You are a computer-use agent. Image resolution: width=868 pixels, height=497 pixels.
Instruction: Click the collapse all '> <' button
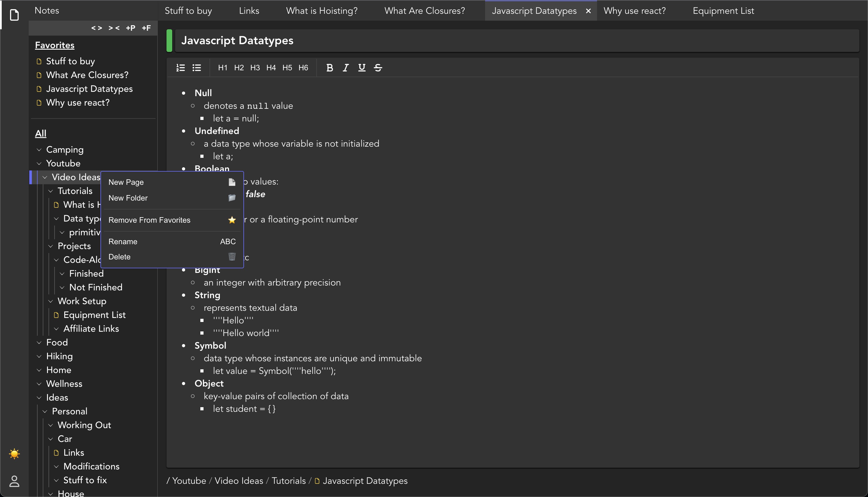pyautogui.click(x=114, y=28)
